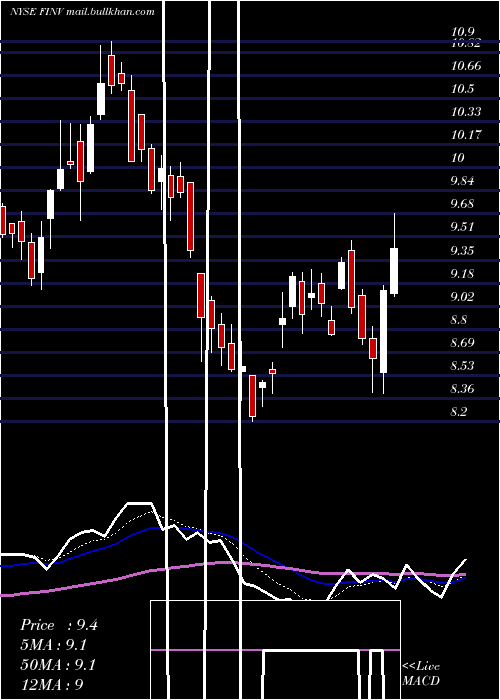Screen dimensions: 500x700
Task: Click the 8.2 price axis label
Action: (459, 412)
